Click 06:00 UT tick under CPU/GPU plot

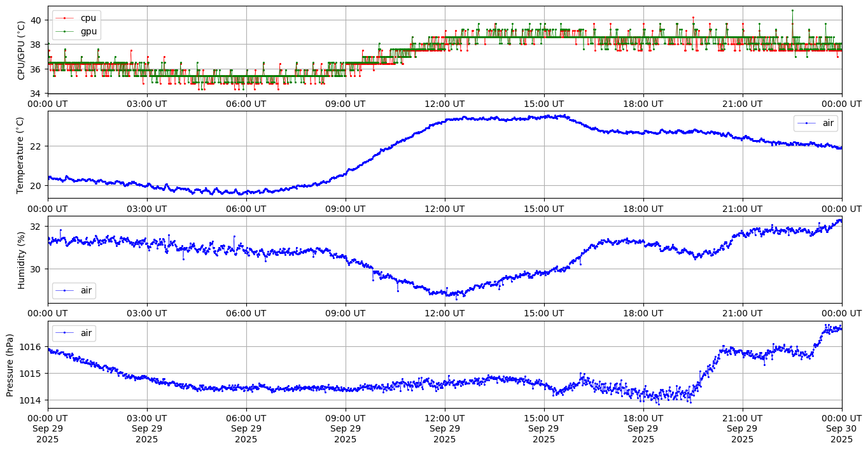pos(246,104)
